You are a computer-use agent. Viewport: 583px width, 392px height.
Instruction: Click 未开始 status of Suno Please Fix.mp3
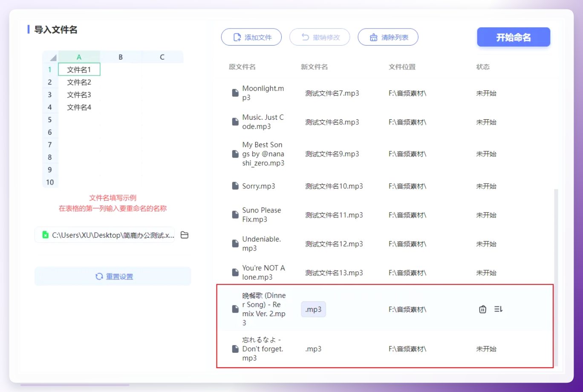[x=486, y=215]
